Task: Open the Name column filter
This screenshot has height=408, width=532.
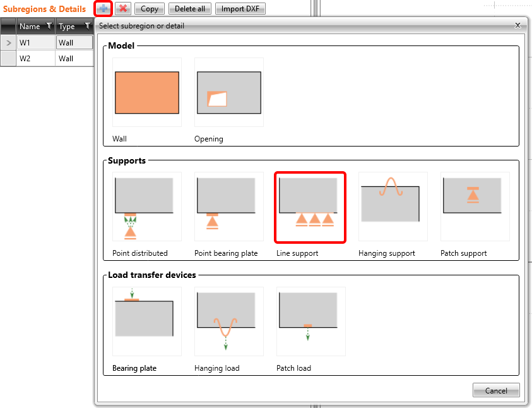Action: click(x=49, y=27)
